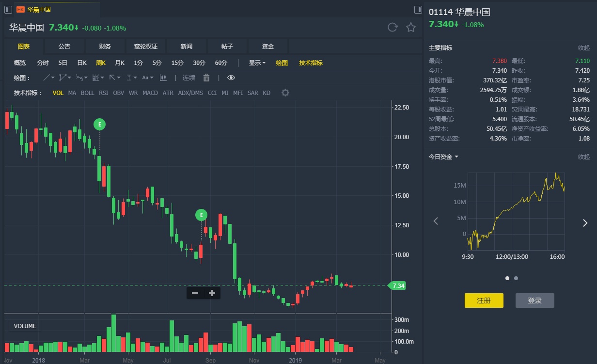The width and height of the screenshot is (597, 364).
Task: Select the second carousel page dot
Action: (516, 278)
